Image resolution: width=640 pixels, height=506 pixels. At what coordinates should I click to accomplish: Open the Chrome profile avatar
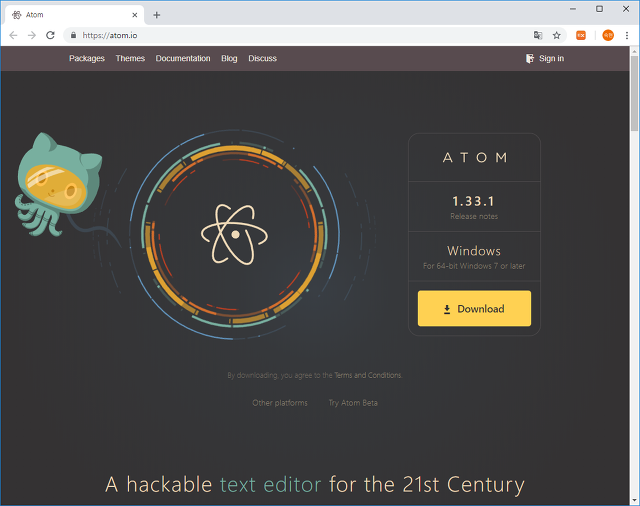click(x=608, y=36)
